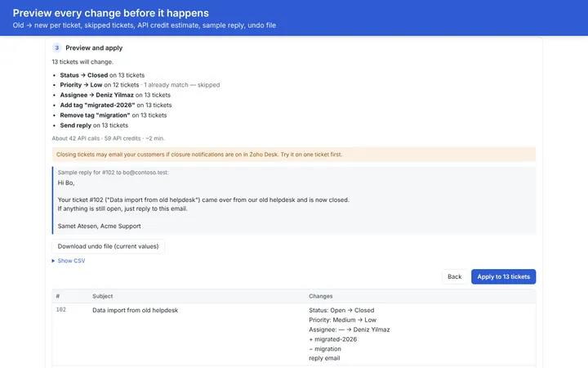588x368 pixels.
Task: Click 'Samet Atesen, Acme Support' signature
Action: (100, 226)
